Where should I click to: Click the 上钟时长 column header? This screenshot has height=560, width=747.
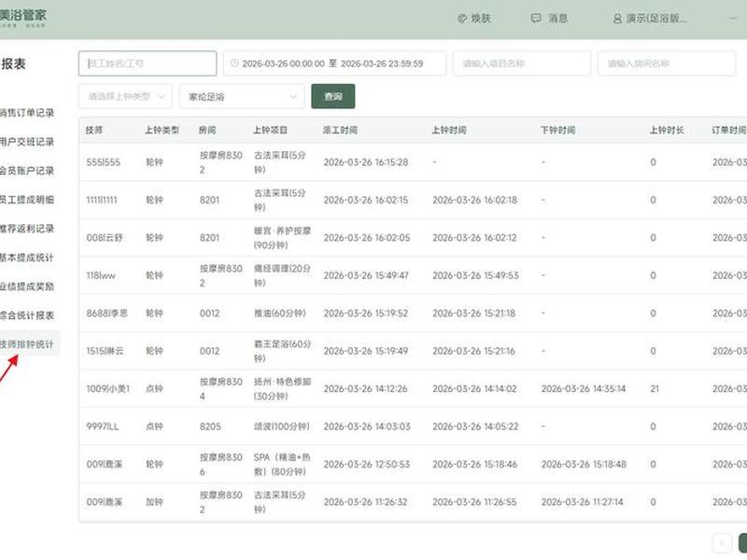coord(667,130)
